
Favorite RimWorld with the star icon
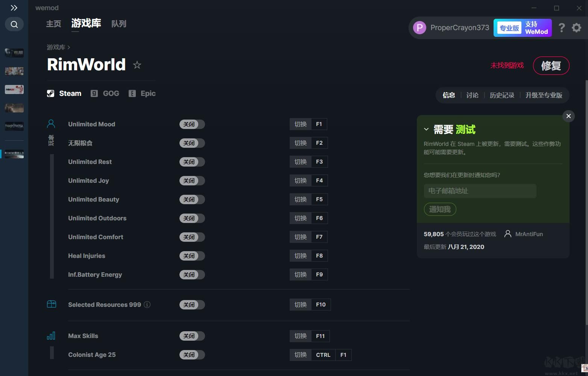(137, 65)
